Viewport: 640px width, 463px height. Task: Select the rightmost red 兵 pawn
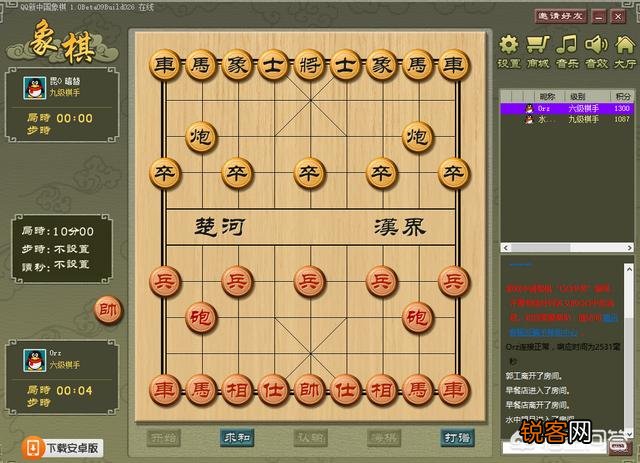[x=454, y=281]
